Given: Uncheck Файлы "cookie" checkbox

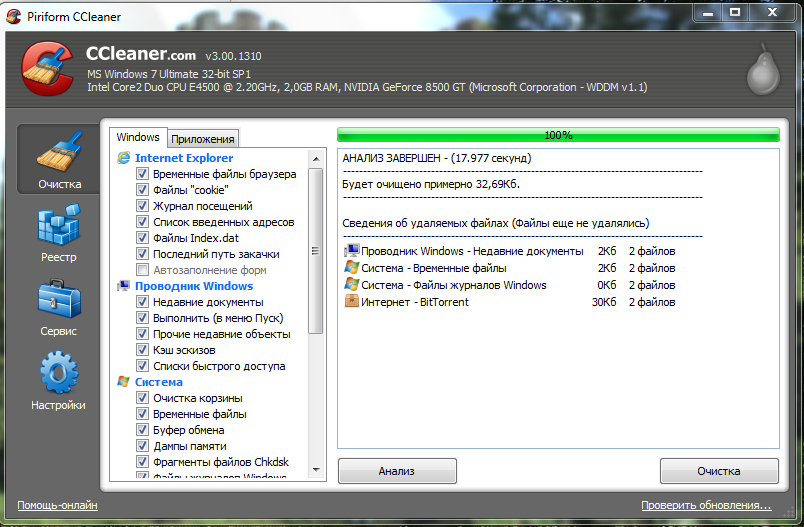Looking at the screenshot, I should click(x=143, y=190).
